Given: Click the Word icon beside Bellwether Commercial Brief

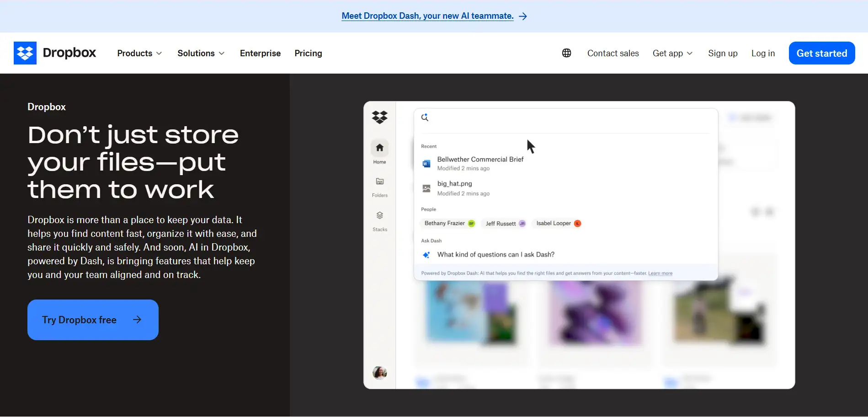Looking at the screenshot, I should tap(426, 163).
